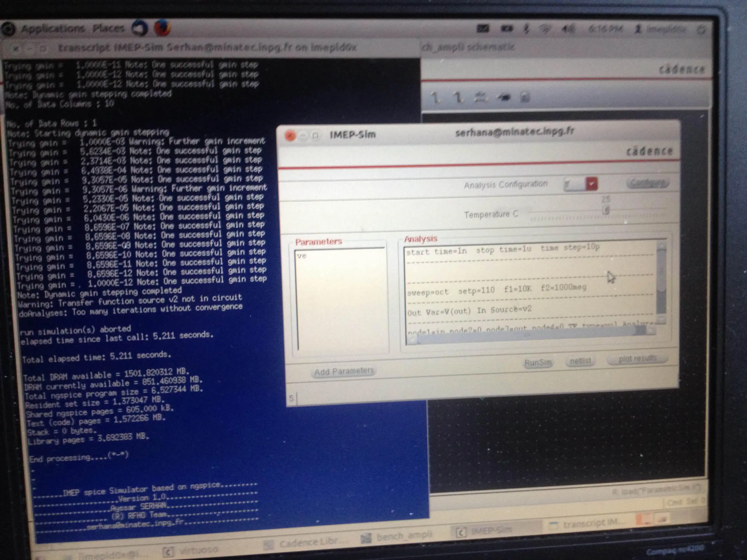Click the second wire tool icon in schematic toolbar
Image resolution: width=747 pixels, height=560 pixels.
(x=458, y=98)
